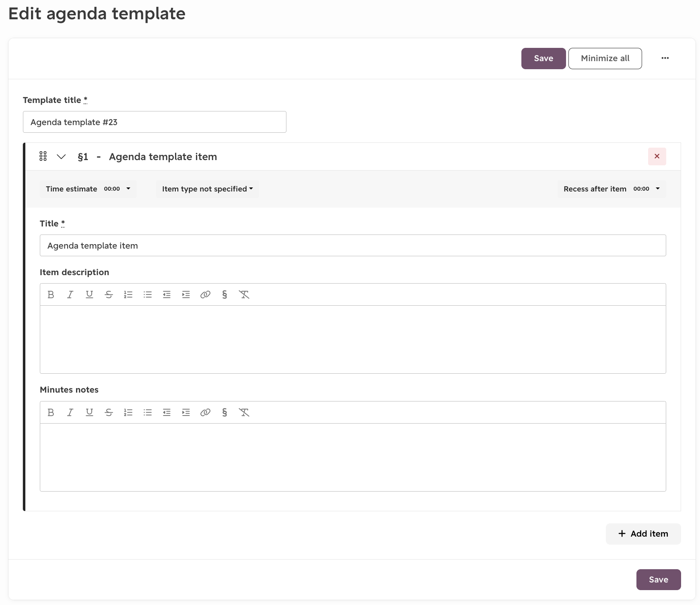Collapse agenda item §1 with chevron
This screenshot has height=605, width=700.
61,156
